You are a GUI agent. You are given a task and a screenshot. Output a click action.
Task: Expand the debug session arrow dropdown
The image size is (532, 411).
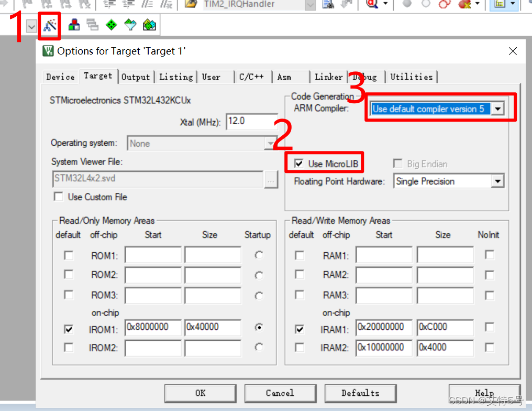385,4
